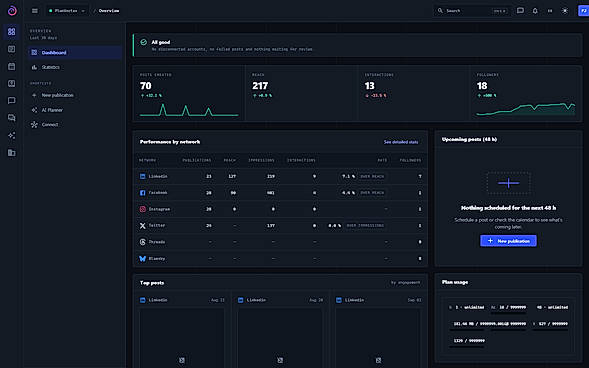
Task: Toggle light/dark theme sun icon
Action: (x=565, y=11)
